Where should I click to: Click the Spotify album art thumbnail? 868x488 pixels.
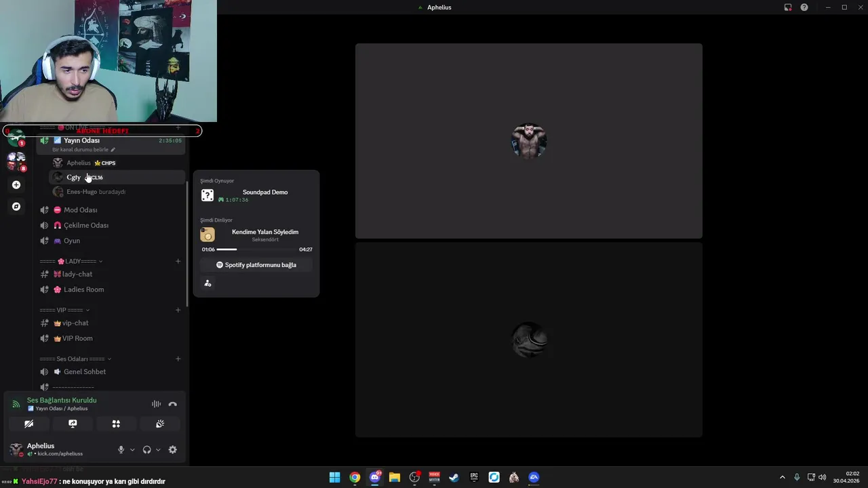pos(208,235)
